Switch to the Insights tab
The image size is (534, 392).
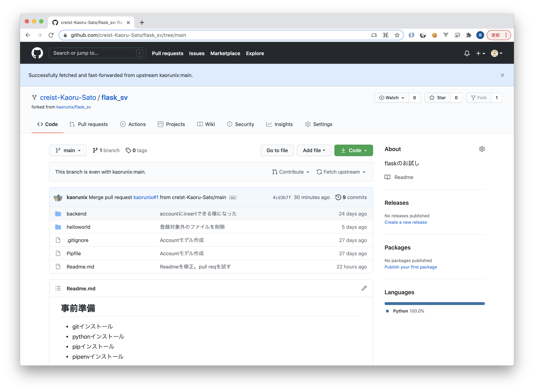pyautogui.click(x=280, y=124)
